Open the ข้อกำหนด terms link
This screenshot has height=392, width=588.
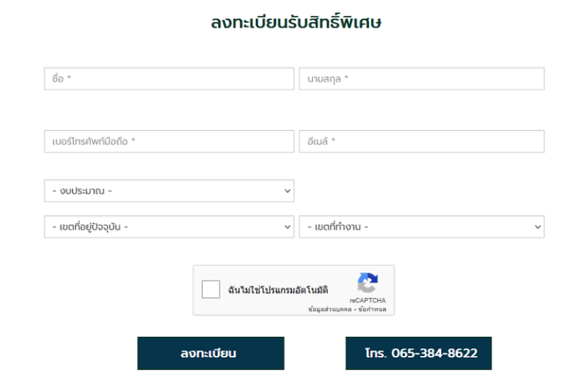[372, 309]
